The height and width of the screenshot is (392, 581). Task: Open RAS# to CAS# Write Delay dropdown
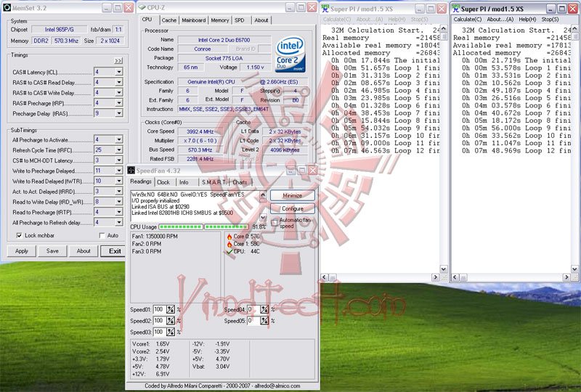pyautogui.click(x=118, y=93)
